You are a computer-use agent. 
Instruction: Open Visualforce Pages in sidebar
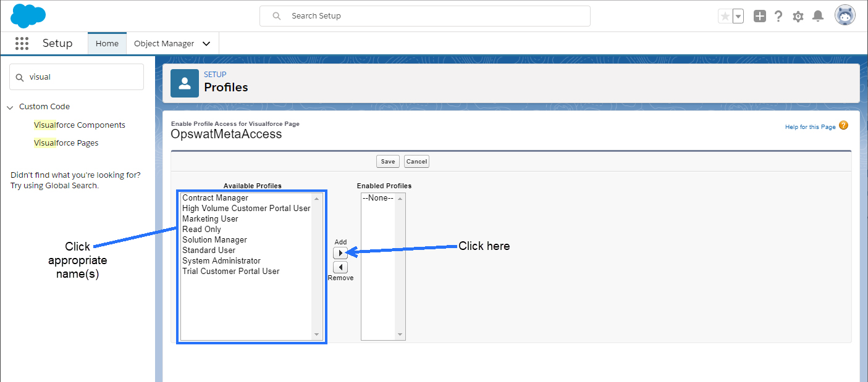tap(66, 143)
